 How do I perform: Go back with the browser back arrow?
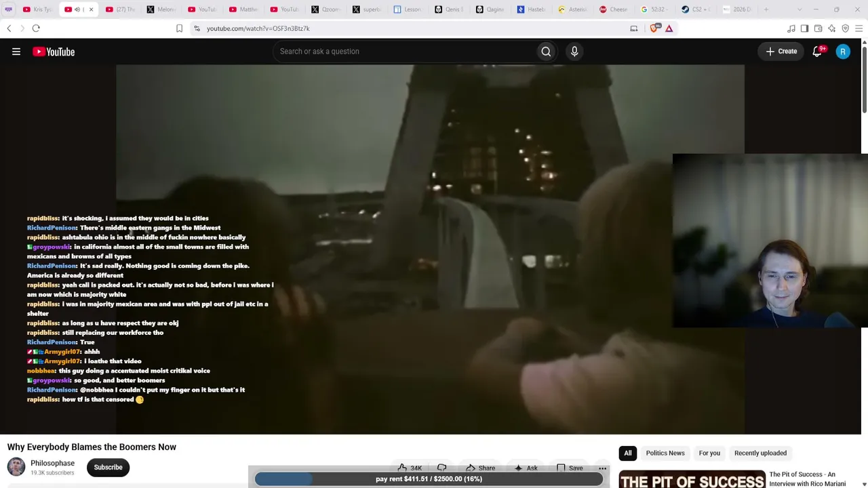click(x=9, y=28)
